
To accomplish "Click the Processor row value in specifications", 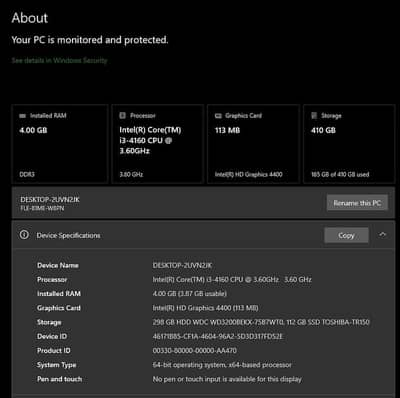I will (x=232, y=279).
